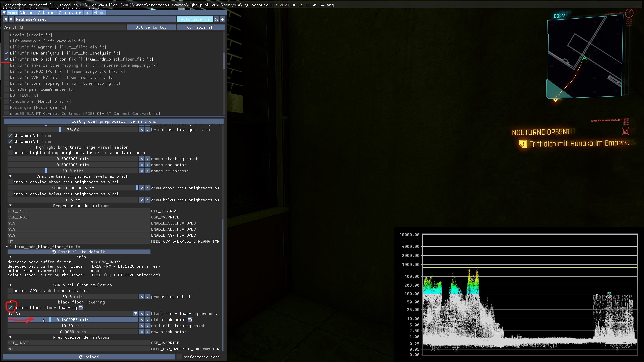Click the next preset arrow button
This screenshot has width=644, height=362.
tap(11, 19)
